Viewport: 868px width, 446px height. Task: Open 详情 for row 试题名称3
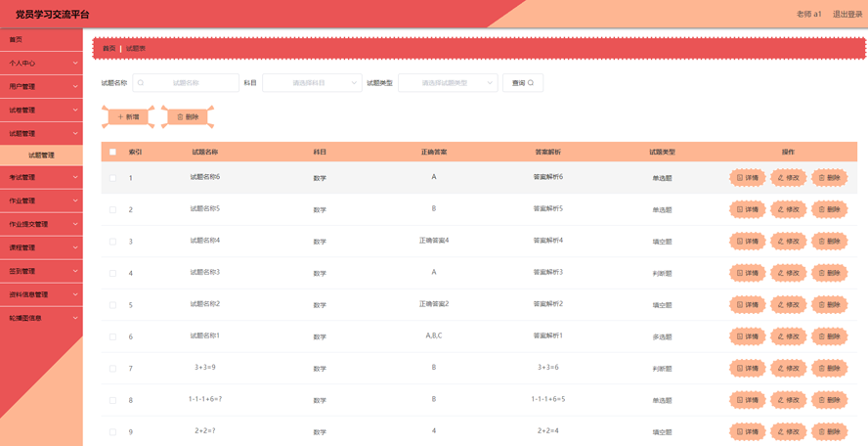click(x=748, y=273)
